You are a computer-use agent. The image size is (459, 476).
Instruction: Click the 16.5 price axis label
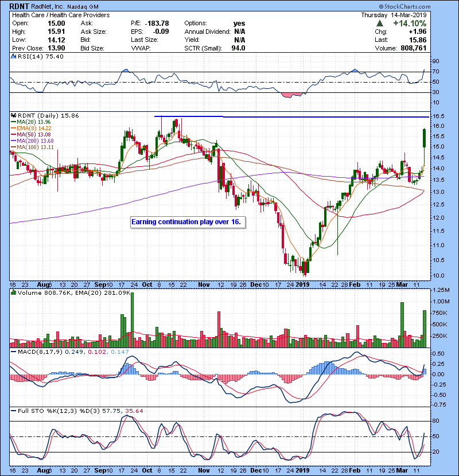pos(438,116)
